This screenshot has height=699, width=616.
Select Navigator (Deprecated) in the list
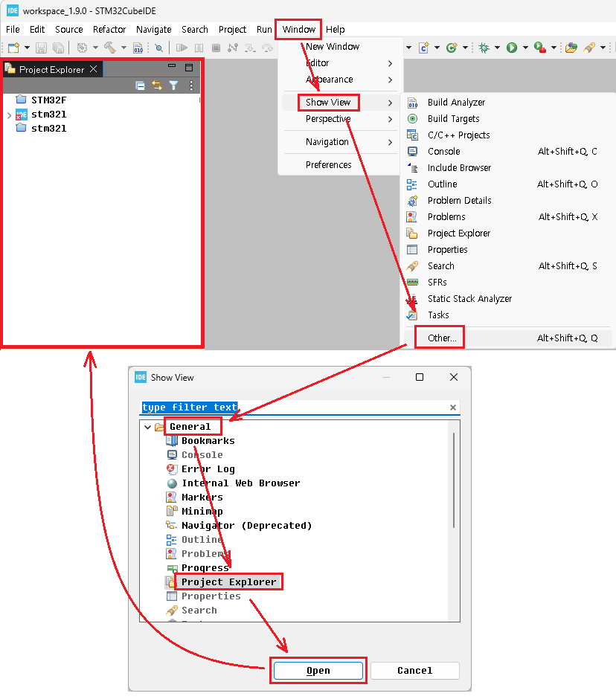pos(247,526)
